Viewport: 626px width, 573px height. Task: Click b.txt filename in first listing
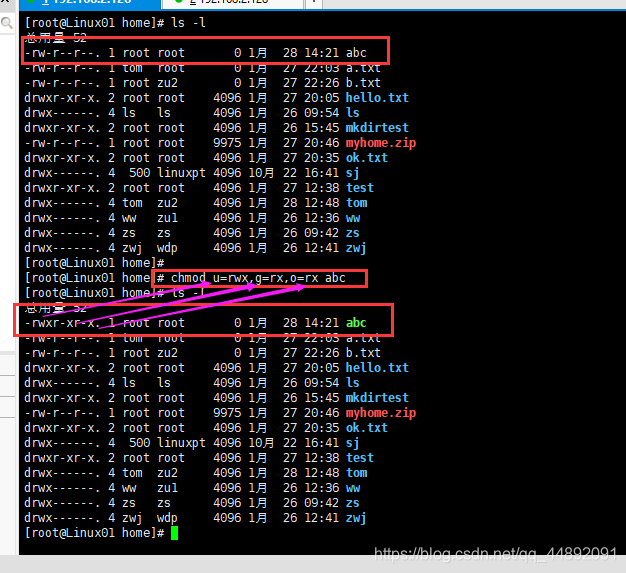coord(363,83)
